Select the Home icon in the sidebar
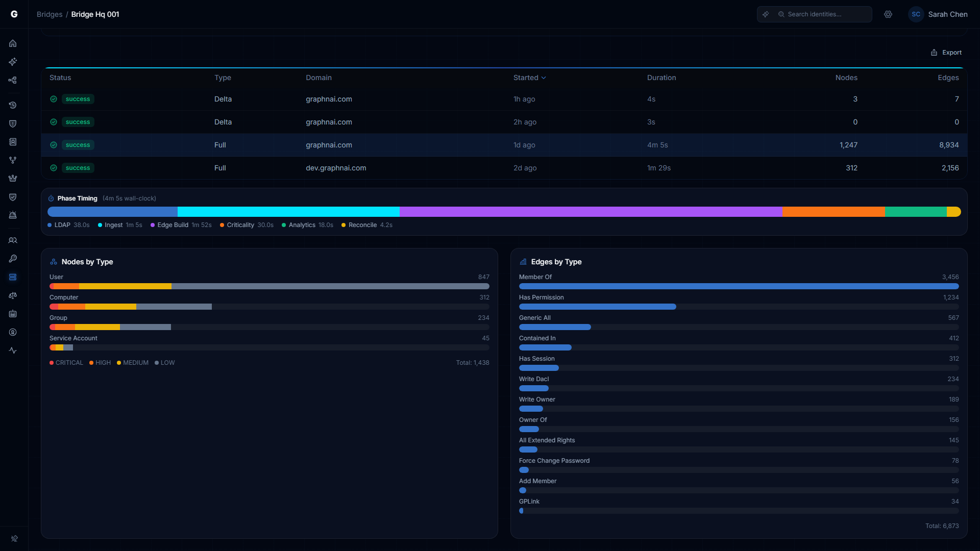Viewport: 980px width, 551px height. tap(13, 43)
